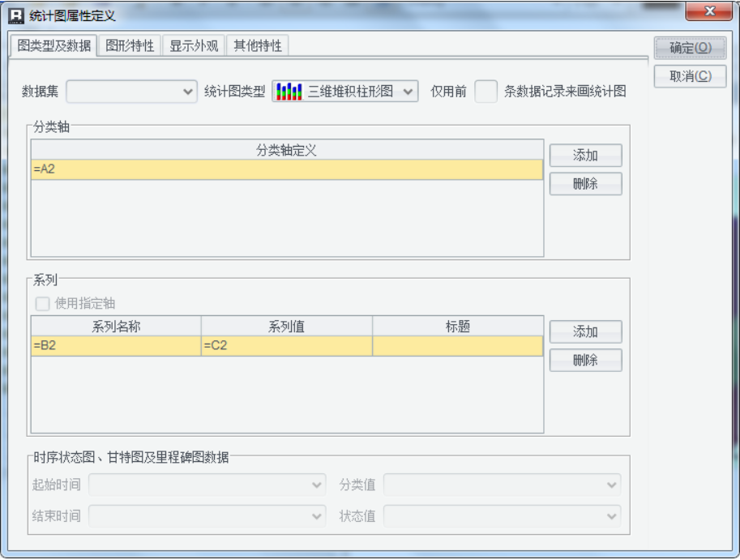The height and width of the screenshot is (560, 740).
Task: Click the 取消(C) button
Action: tap(690, 76)
